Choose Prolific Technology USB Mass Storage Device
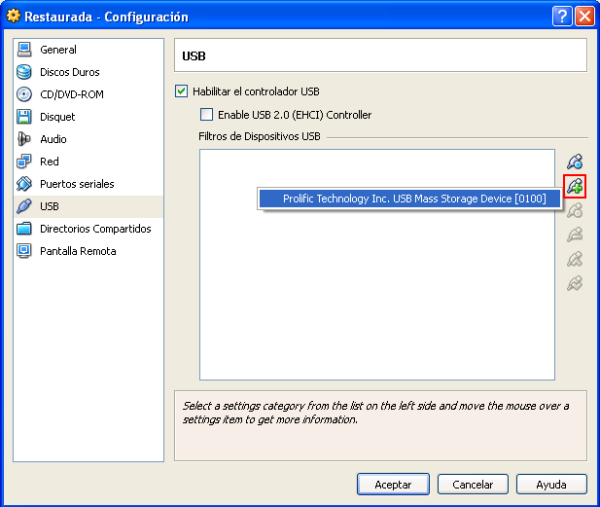600x507 pixels. (x=414, y=199)
